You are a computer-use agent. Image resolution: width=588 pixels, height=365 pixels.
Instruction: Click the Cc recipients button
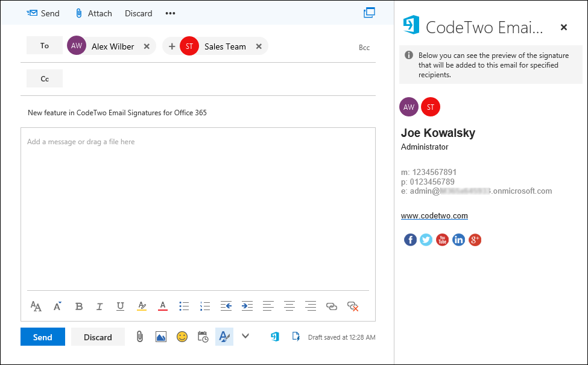tap(45, 78)
